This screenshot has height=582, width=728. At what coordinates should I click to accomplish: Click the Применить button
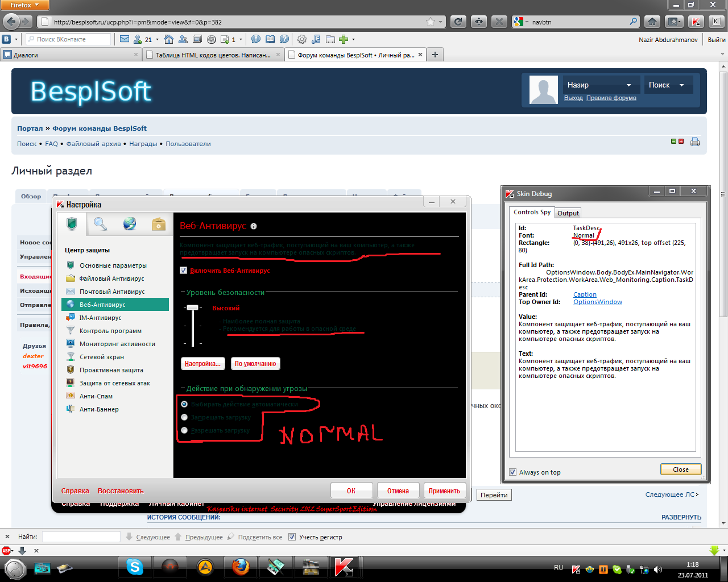tap(444, 491)
